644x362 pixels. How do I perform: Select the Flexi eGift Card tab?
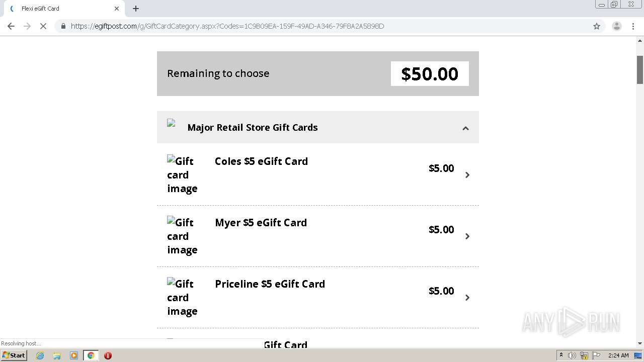tap(60, 9)
